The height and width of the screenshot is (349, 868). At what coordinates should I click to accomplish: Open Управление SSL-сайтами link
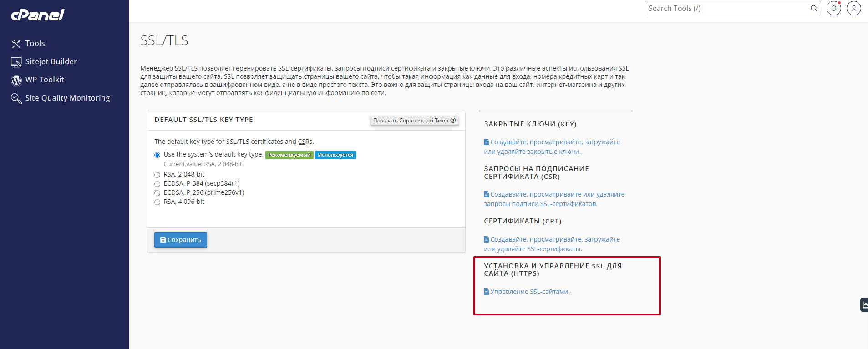click(530, 292)
